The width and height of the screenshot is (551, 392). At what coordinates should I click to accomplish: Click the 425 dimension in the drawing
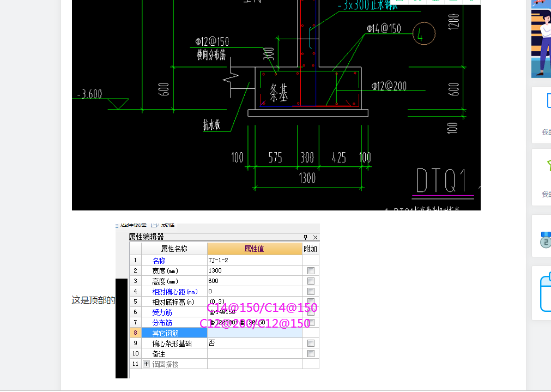coord(339,158)
